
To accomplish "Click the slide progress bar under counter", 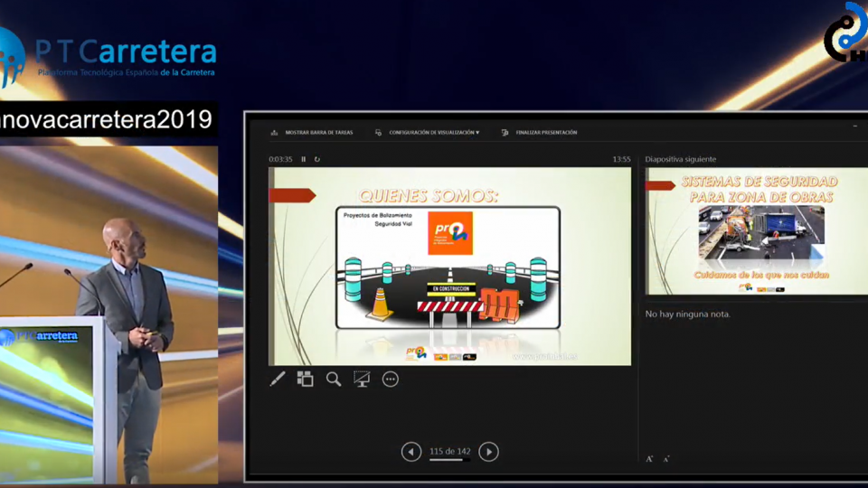I will [x=450, y=460].
